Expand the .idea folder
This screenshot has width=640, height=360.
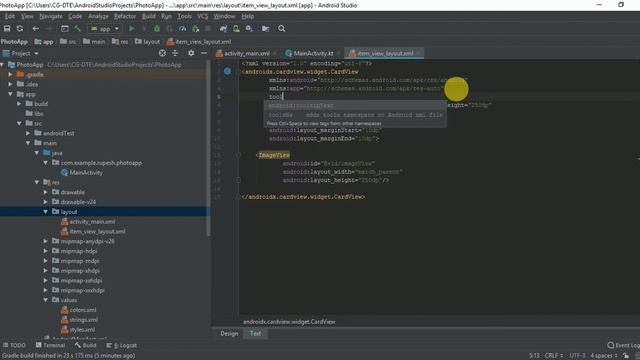[x=11, y=84]
